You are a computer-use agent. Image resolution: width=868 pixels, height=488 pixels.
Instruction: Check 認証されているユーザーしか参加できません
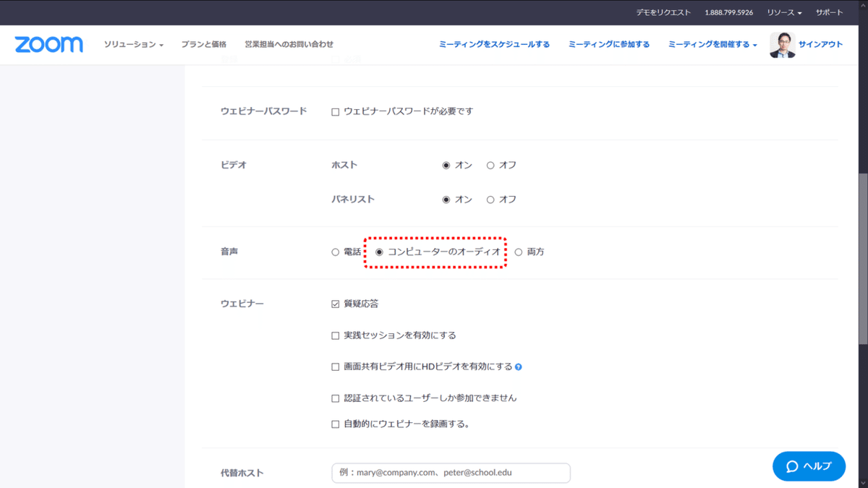[335, 397]
